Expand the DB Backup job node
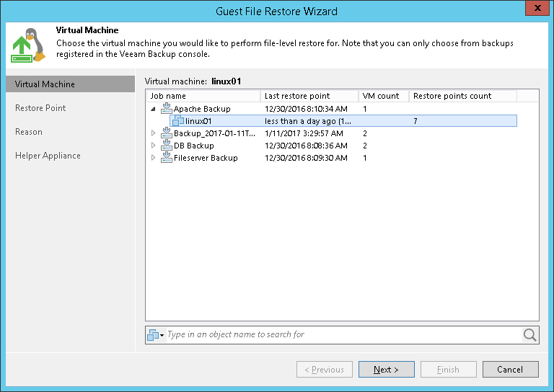Viewport: 554px width, 392px height. point(153,146)
